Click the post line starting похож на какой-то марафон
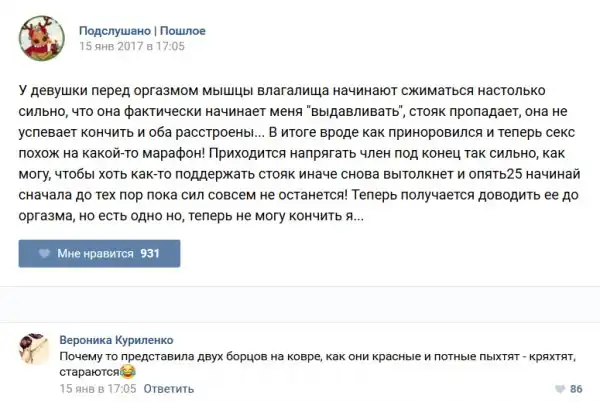Screen dimensions: 600x402 290,153
